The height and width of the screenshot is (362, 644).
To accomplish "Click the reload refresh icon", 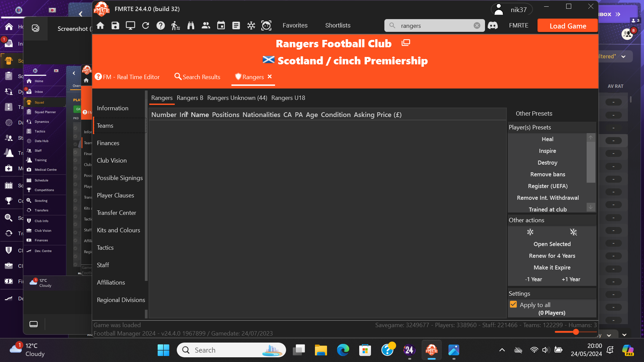I will pos(146,25).
